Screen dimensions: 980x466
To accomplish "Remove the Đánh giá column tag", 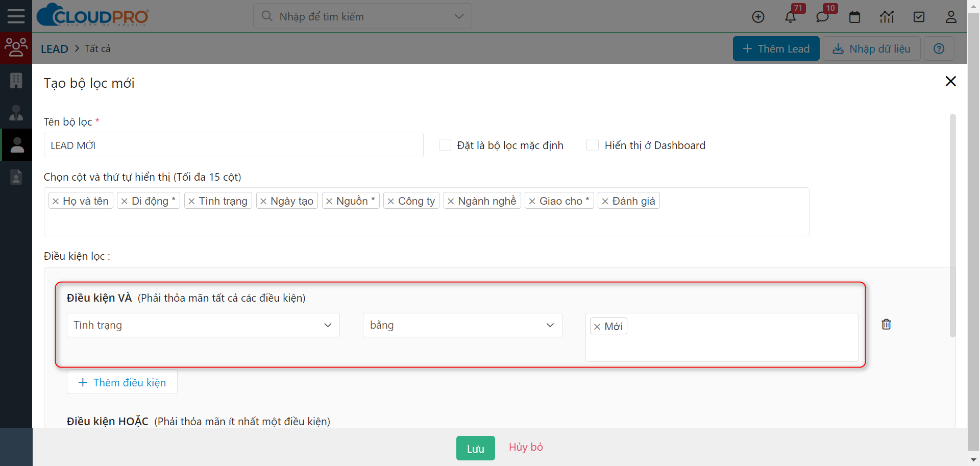I will (605, 201).
